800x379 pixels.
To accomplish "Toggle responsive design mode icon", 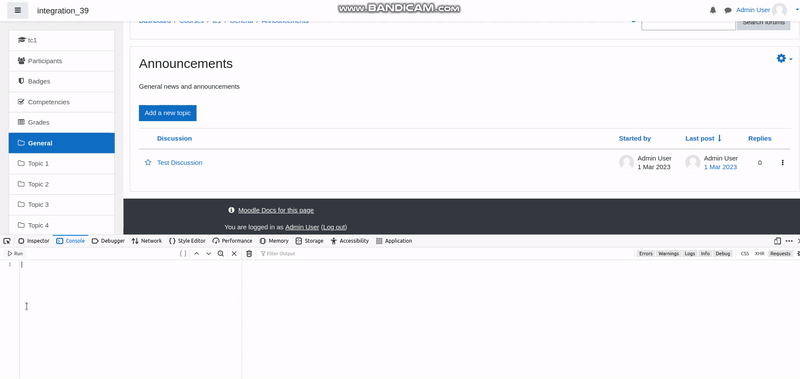I will point(777,241).
